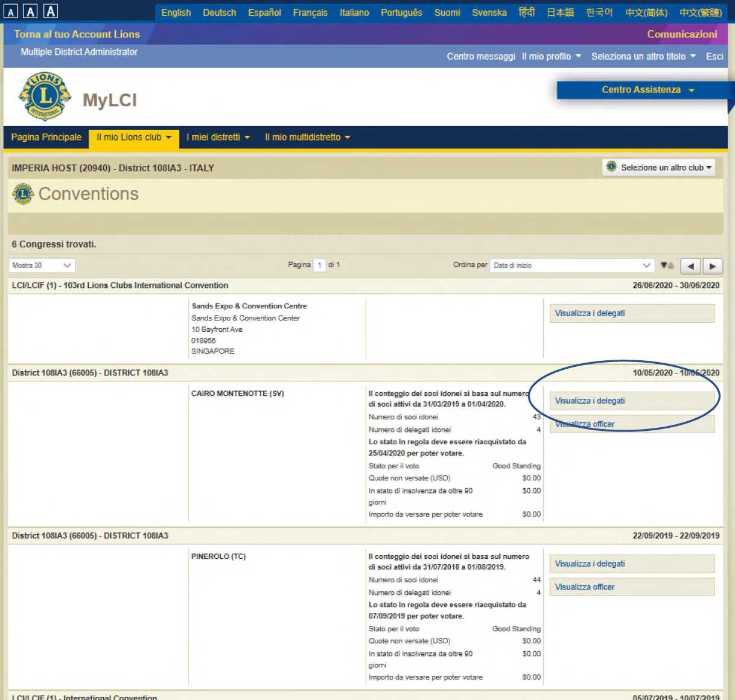
Task: Switch language to English
Action: (x=176, y=13)
